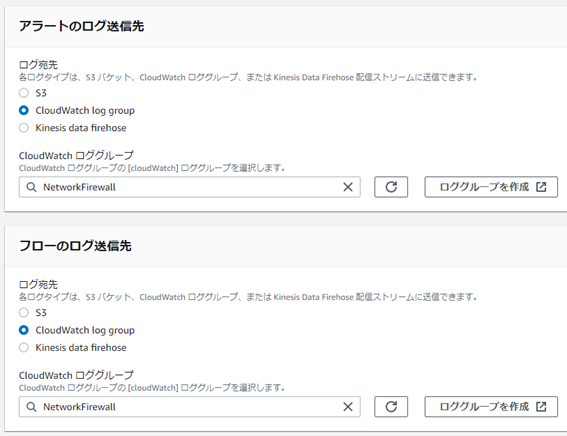
Task: Refresh alert CloudWatch log group list
Action: tap(391, 187)
